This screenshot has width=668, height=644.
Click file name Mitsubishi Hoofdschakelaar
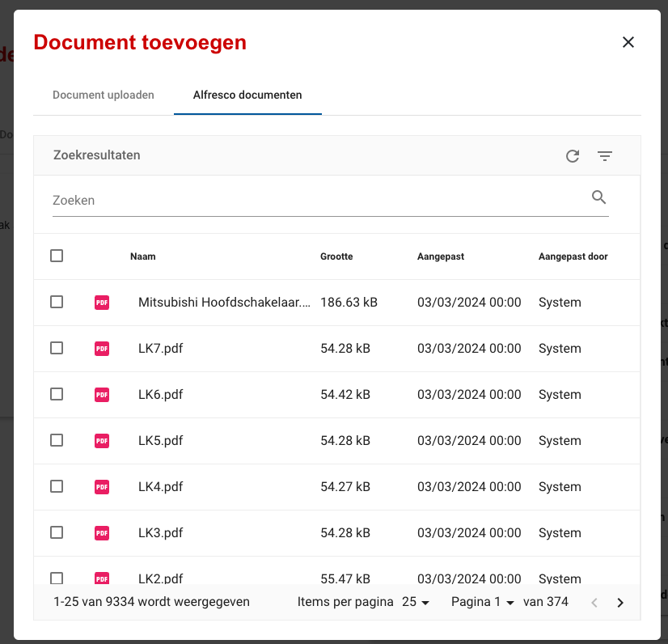coord(225,303)
